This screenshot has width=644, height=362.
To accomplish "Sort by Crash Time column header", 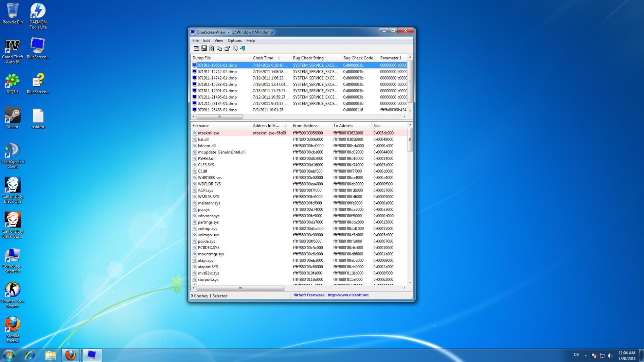I will 263,58.
